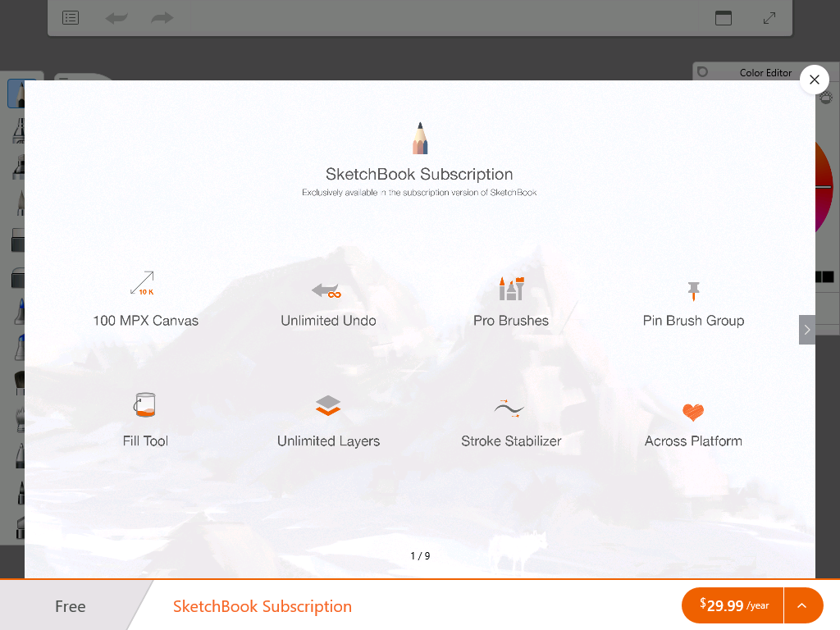Open the menu list icon in toolbar
This screenshot has width=840, height=630.
click(71, 18)
